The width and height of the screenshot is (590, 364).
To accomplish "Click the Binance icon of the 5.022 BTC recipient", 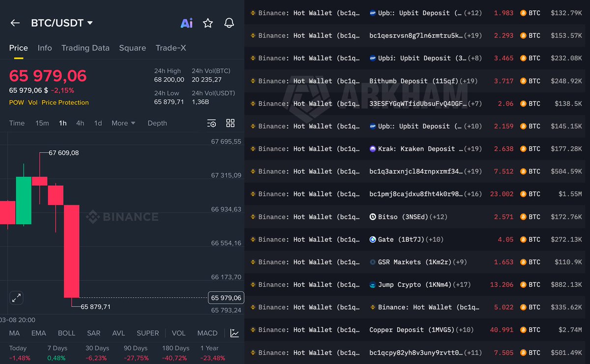I will pyautogui.click(x=373, y=307).
